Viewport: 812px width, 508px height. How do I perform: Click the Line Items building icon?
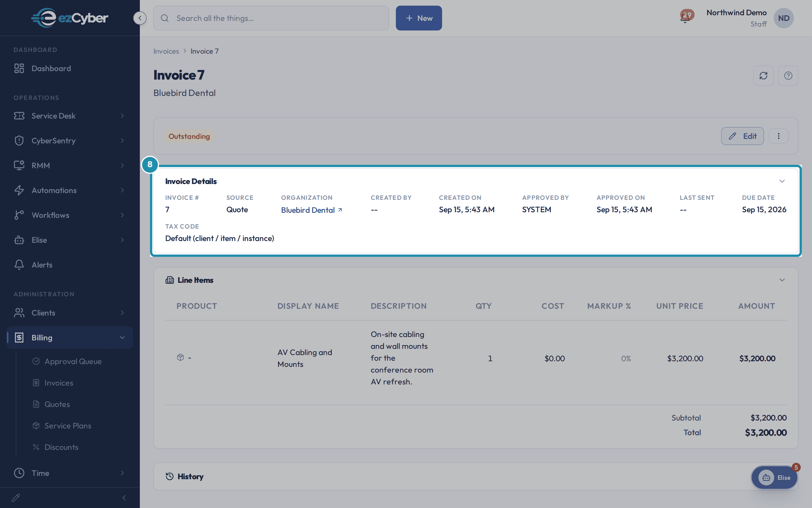pyautogui.click(x=169, y=280)
